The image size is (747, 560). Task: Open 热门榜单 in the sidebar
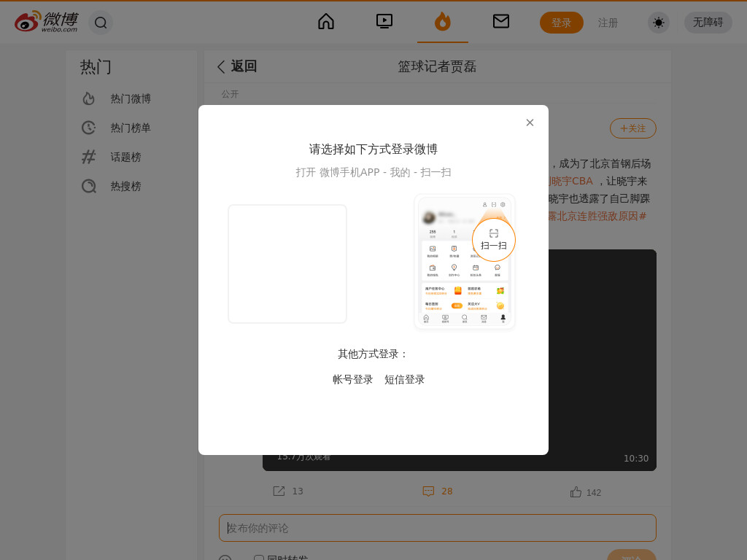click(131, 128)
